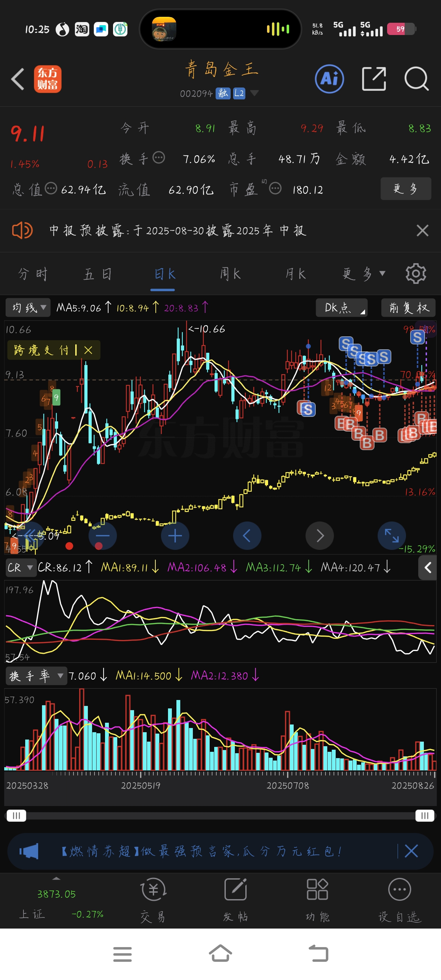Tap the 融 margin badge

point(223,93)
